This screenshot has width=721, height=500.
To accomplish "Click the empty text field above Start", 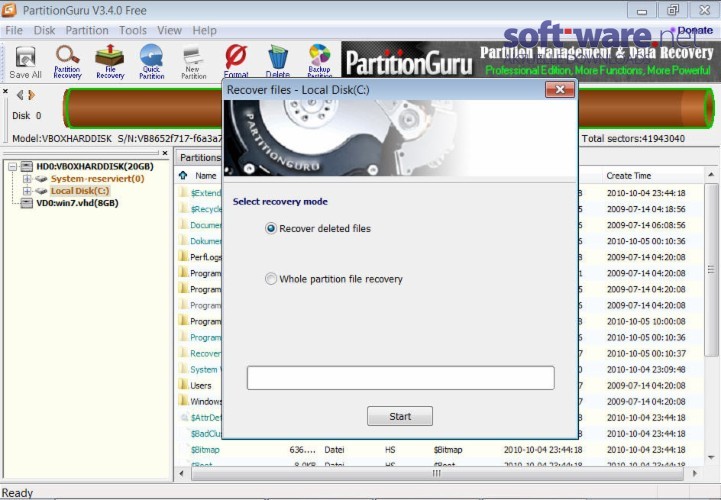I will (401, 378).
